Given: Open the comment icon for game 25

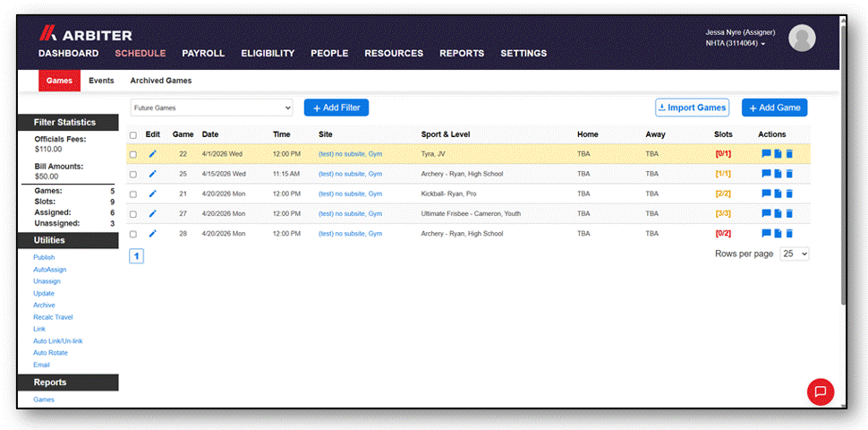Looking at the screenshot, I should [x=766, y=174].
